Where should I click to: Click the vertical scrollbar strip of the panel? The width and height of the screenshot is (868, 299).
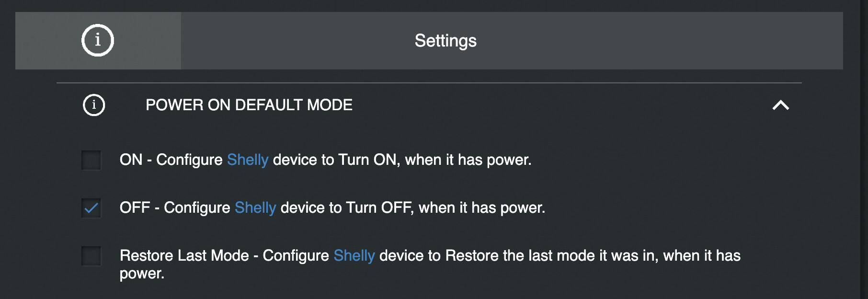tap(864, 149)
